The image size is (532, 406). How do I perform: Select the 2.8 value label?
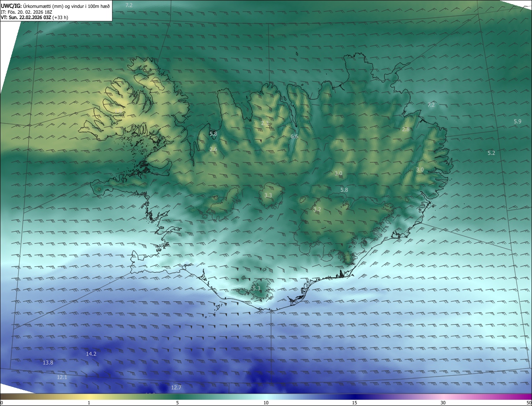(406, 130)
